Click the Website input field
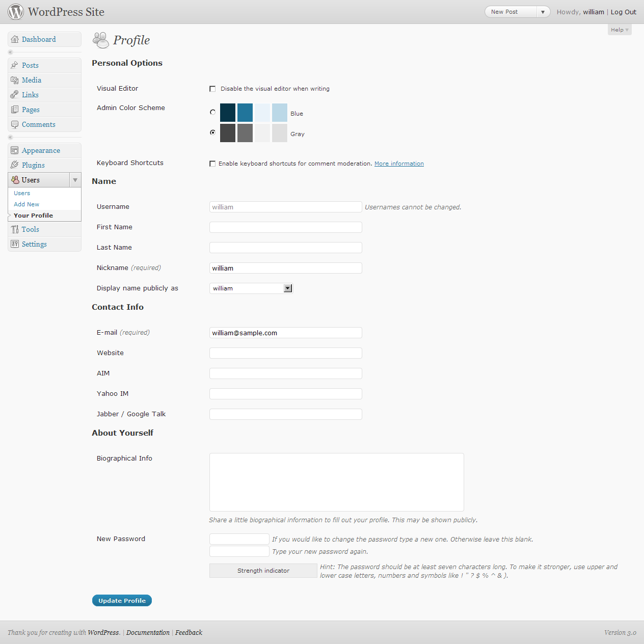644x644 pixels. 286,353
